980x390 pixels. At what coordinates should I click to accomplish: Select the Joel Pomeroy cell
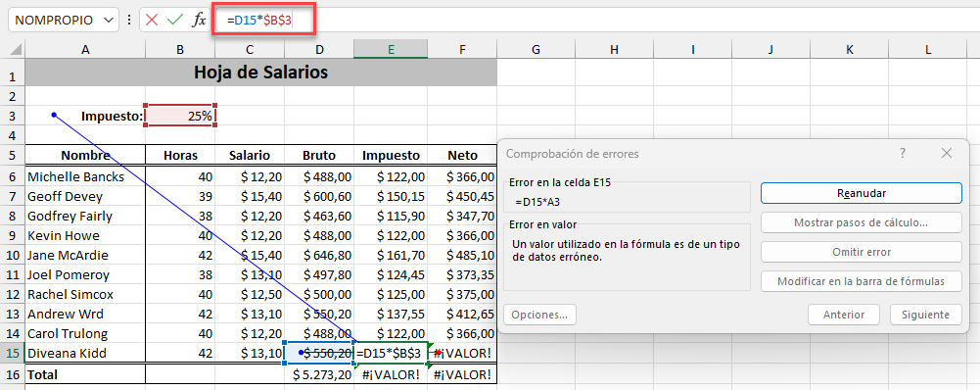85,274
